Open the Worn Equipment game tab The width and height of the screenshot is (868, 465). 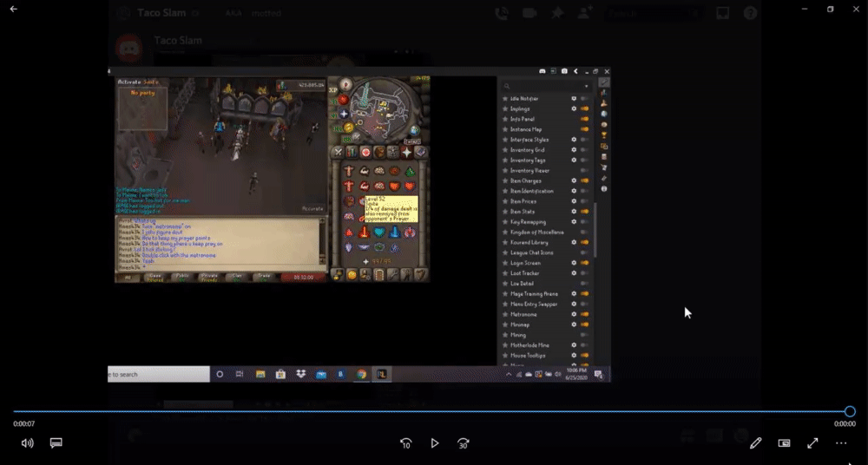[x=393, y=152]
